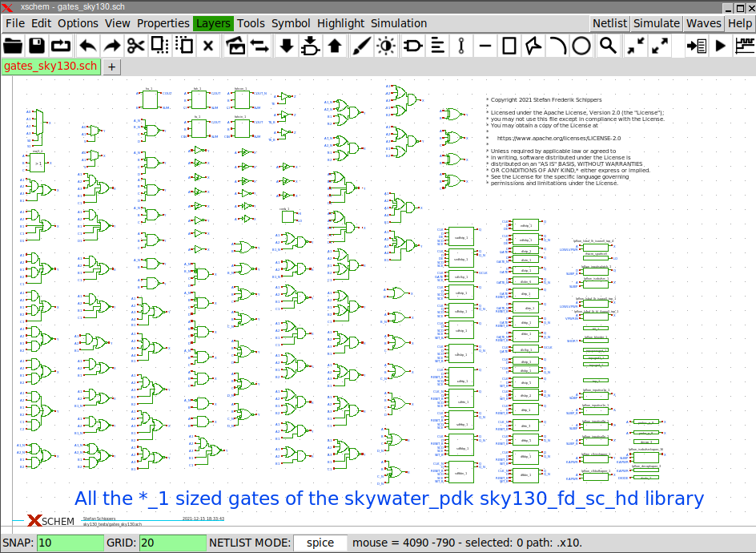Image resolution: width=756 pixels, height=553 pixels.
Task: Select the scissors Cut tool
Action: [135, 46]
